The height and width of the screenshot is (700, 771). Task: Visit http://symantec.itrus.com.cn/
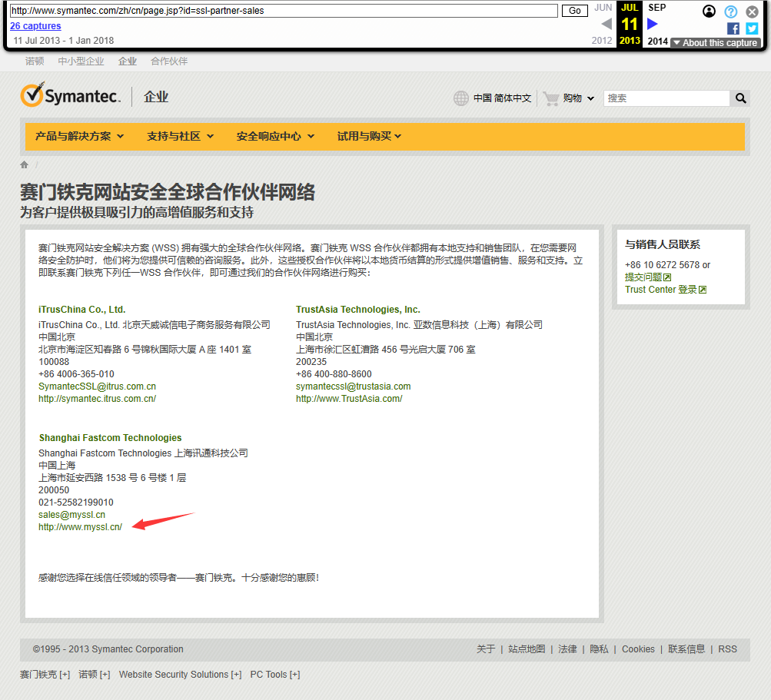coord(98,399)
